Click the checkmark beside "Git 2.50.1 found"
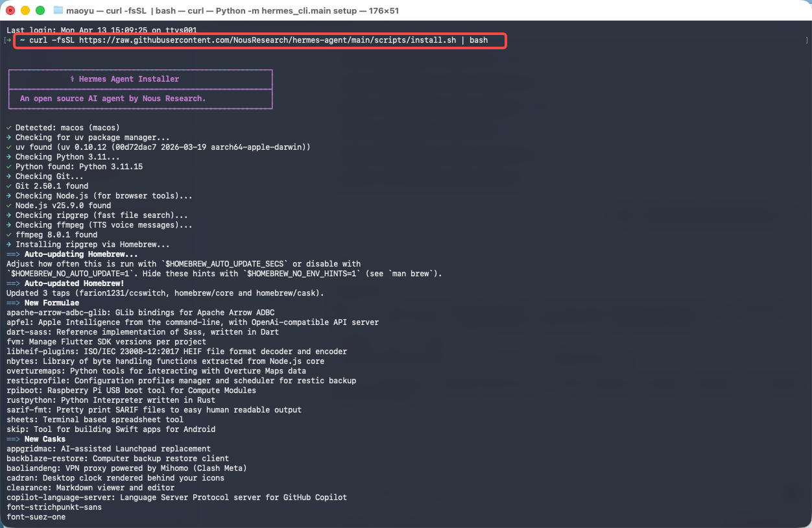The width and height of the screenshot is (812, 528). point(9,186)
